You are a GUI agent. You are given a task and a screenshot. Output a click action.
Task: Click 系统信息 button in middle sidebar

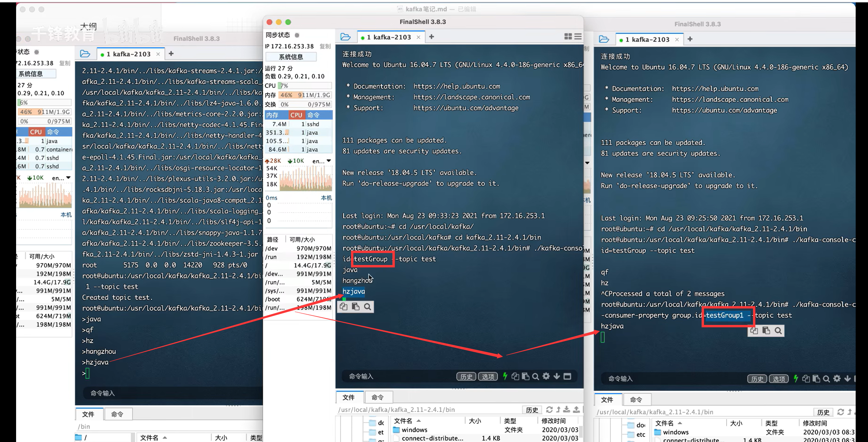coord(291,57)
